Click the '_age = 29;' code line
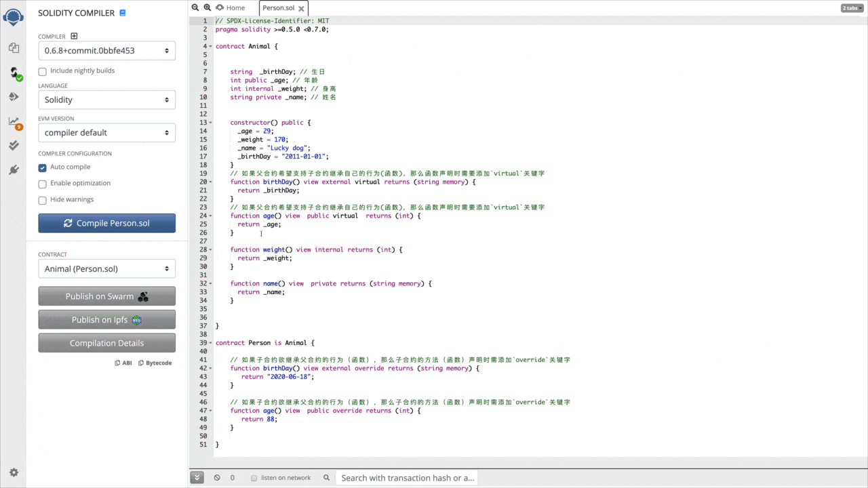This screenshot has height=488, width=868. (x=256, y=131)
